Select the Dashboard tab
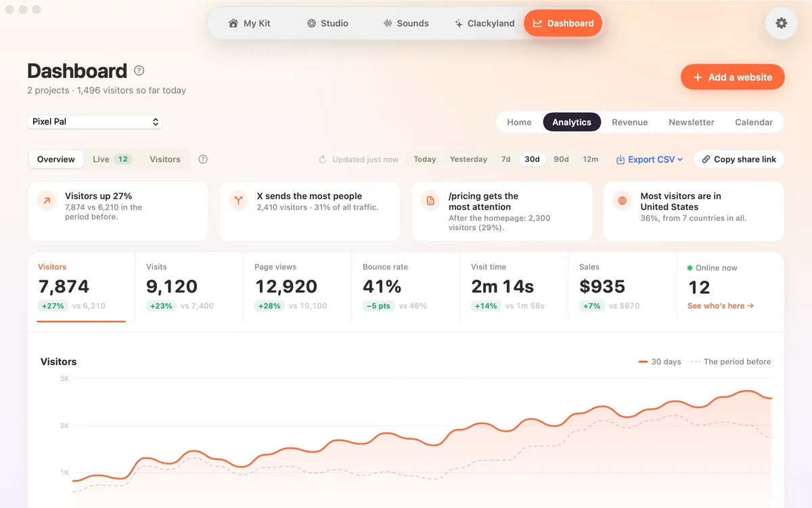This screenshot has width=812, height=508. point(563,23)
